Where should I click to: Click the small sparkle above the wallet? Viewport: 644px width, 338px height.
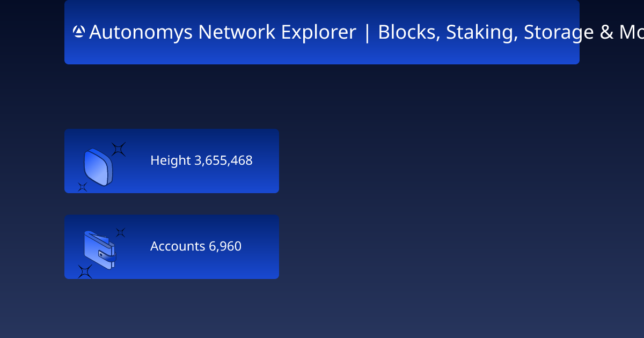pyautogui.click(x=121, y=232)
